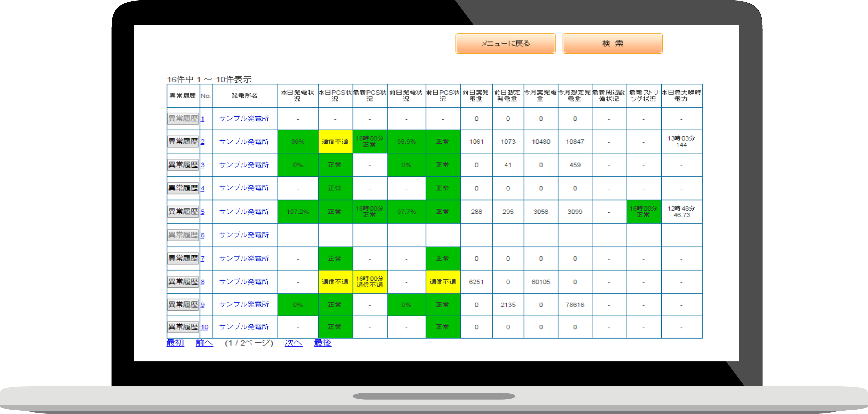Viewport: 868px width, 414px height.
Task: Click the 3099 value in row 5
Action: tap(575, 212)
